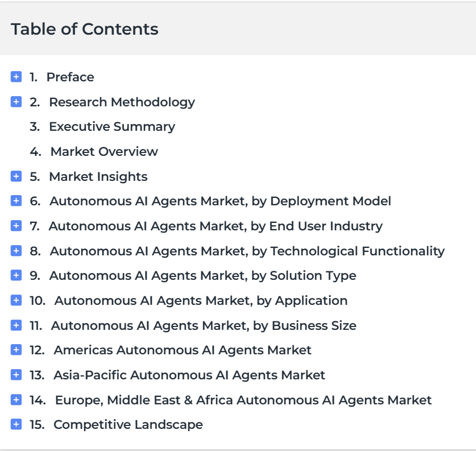The image size is (476, 451).
Task: Expand the Market Insights plus icon
Action: coord(16,176)
